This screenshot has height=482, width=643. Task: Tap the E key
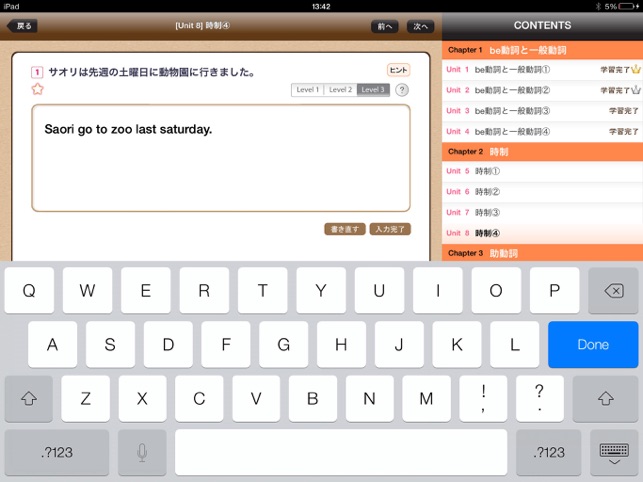tap(146, 290)
